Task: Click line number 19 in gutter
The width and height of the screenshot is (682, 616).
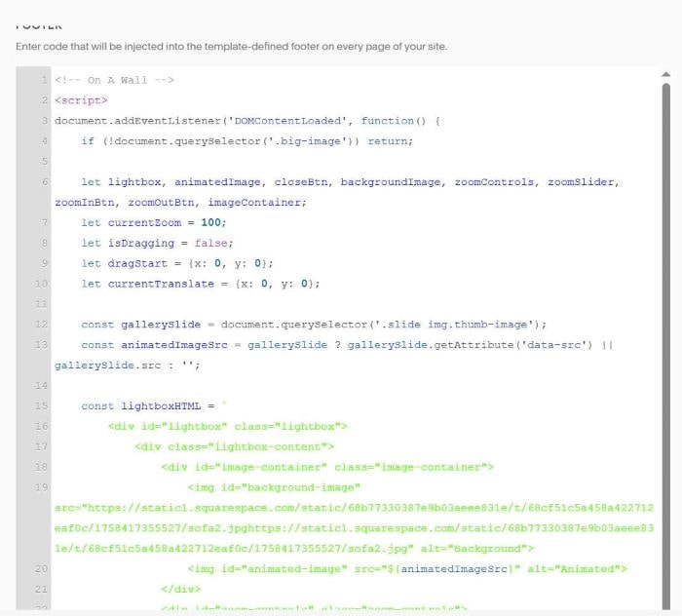Action: pos(41,487)
